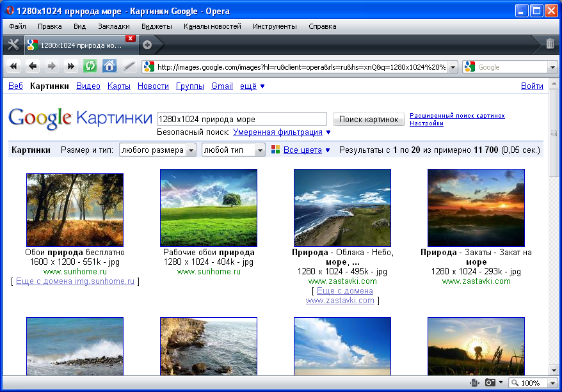562x392 pixels.
Task: Click the Google favicon in address bar
Action: point(149,67)
